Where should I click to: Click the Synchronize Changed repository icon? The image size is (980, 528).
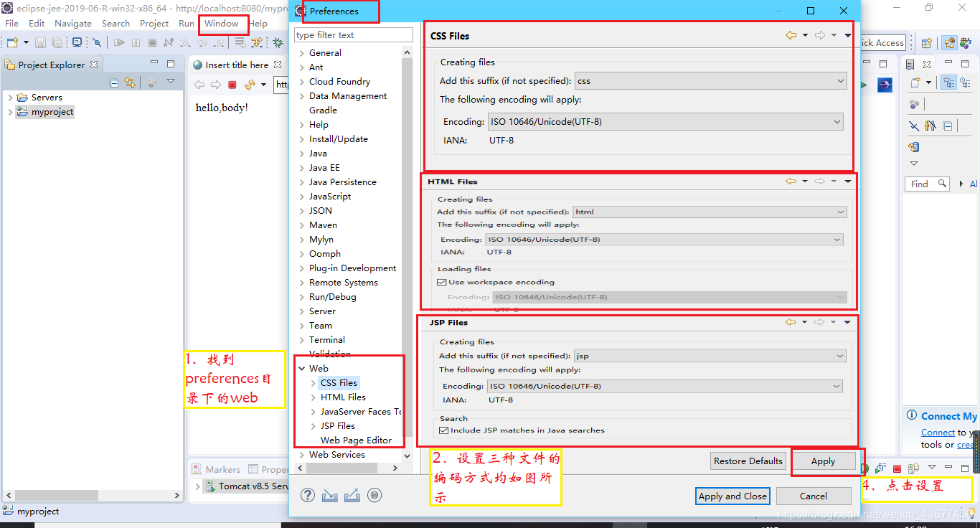(x=914, y=147)
